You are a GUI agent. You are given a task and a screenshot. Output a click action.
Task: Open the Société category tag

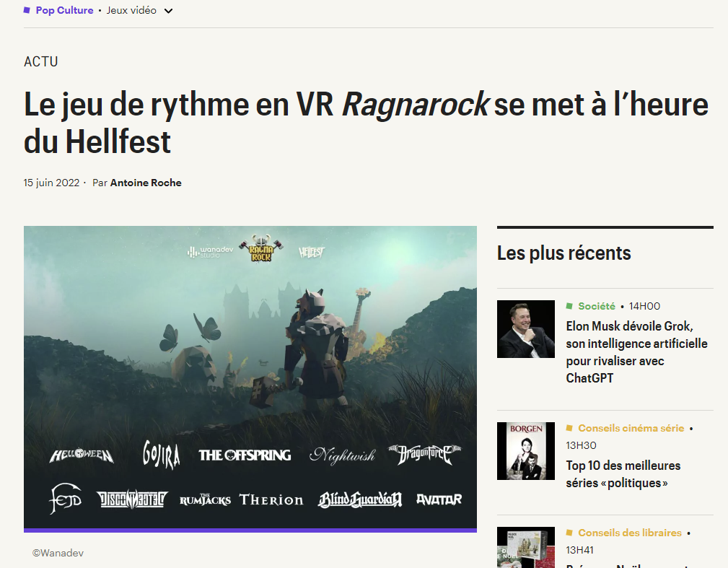tap(597, 306)
